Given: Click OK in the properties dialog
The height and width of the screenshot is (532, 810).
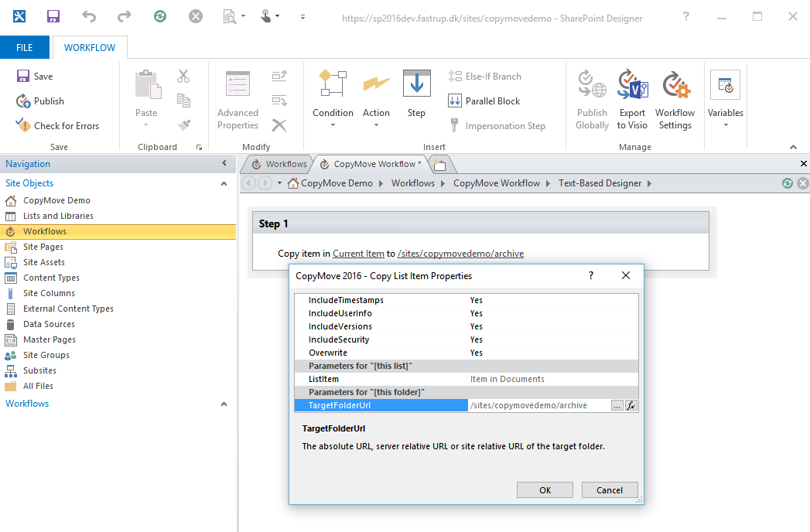Looking at the screenshot, I should click(x=545, y=490).
